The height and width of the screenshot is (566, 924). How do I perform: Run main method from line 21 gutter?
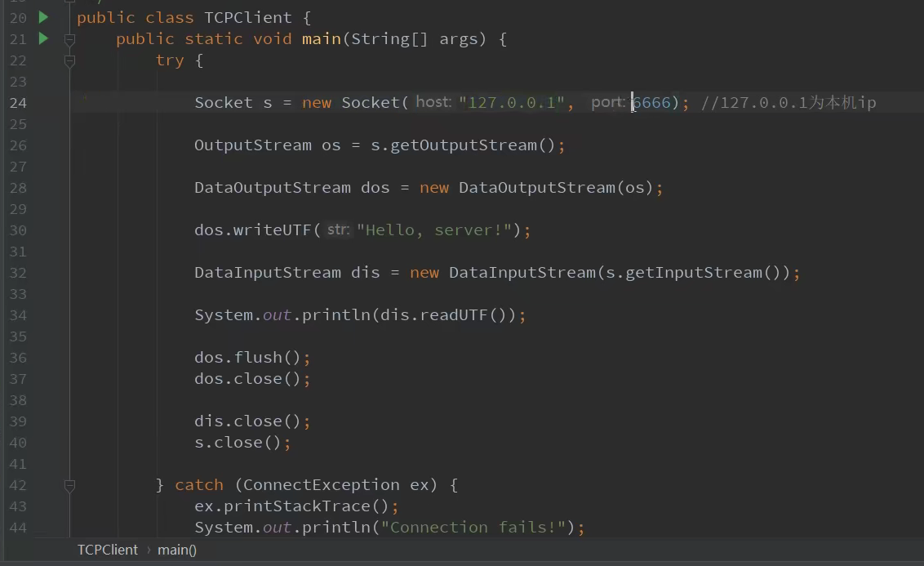(x=43, y=38)
